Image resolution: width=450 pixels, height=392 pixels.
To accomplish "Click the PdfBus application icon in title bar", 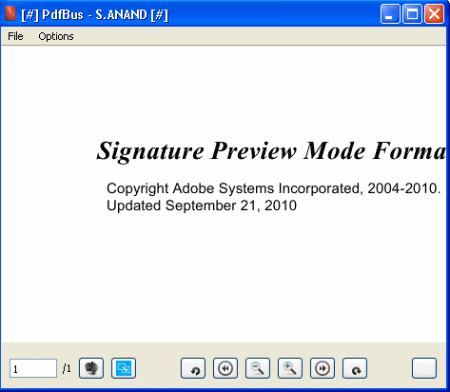I will pyautogui.click(x=10, y=14).
